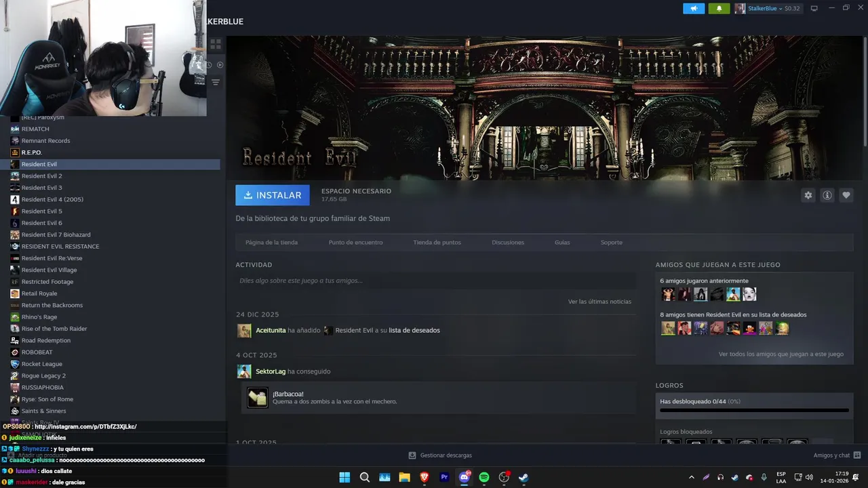The height and width of the screenshot is (488, 868).
Task: Click the Rhino's Rage game icon
Action: point(15,317)
